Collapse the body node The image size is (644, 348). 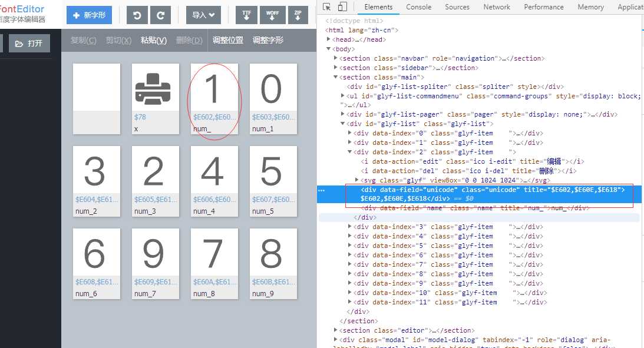click(x=329, y=49)
